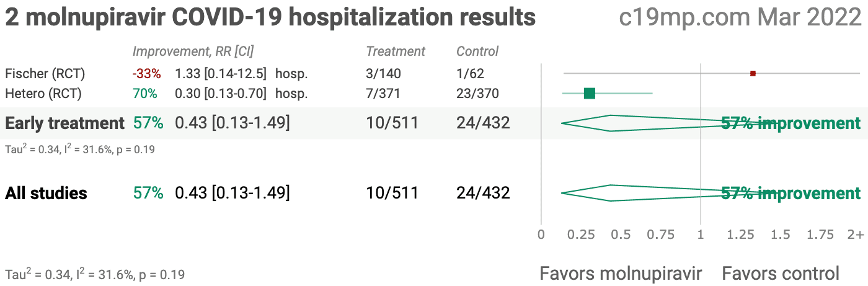
Task: Click the c19mp.com Mar 2022 source label
Action: (740, 17)
